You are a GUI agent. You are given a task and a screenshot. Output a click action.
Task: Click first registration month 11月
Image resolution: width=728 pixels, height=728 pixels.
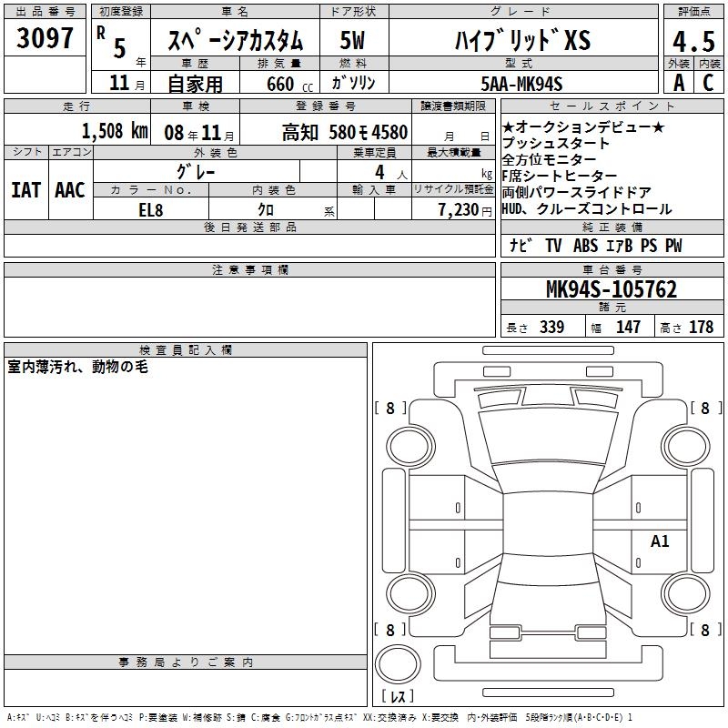click(127, 83)
